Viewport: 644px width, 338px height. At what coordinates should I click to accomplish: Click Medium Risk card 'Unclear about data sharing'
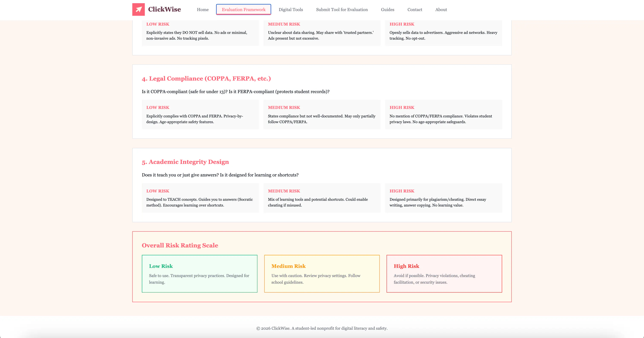click(x=322, y=33)
